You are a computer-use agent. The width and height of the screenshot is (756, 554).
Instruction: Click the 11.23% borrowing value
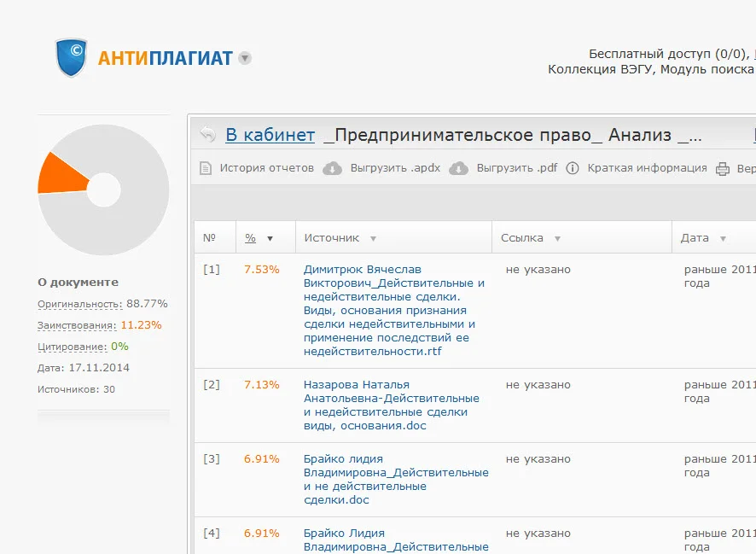pos(141,325)
